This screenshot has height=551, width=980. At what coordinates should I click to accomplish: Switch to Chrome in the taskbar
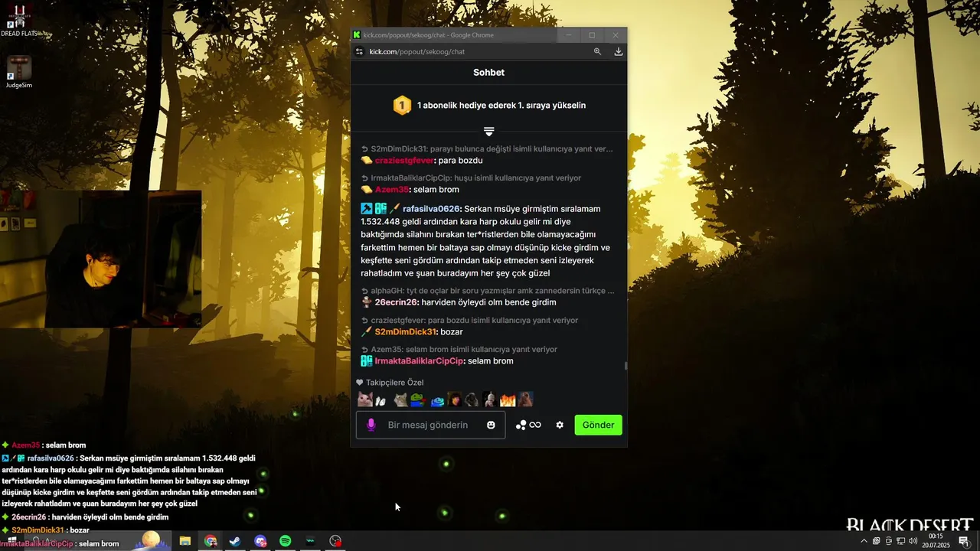210,541
